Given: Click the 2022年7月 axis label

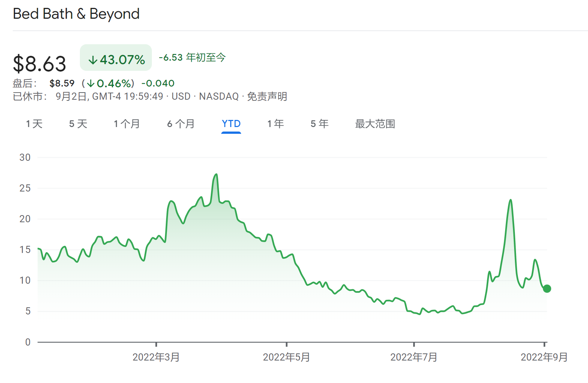Looking at the screenshot, I should click(414, 357).
